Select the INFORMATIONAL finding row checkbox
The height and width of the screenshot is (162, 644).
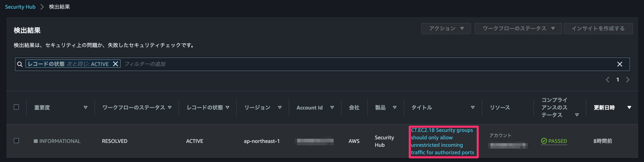coord(16,141)
